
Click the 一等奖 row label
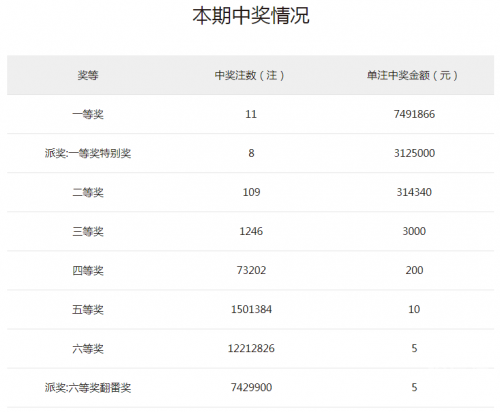(x=88, y=114)
